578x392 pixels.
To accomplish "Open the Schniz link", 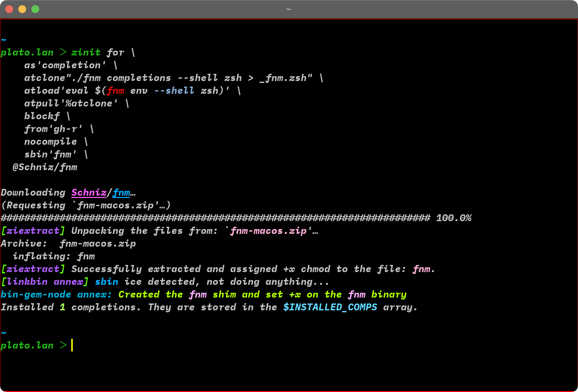I will (89, 192).
